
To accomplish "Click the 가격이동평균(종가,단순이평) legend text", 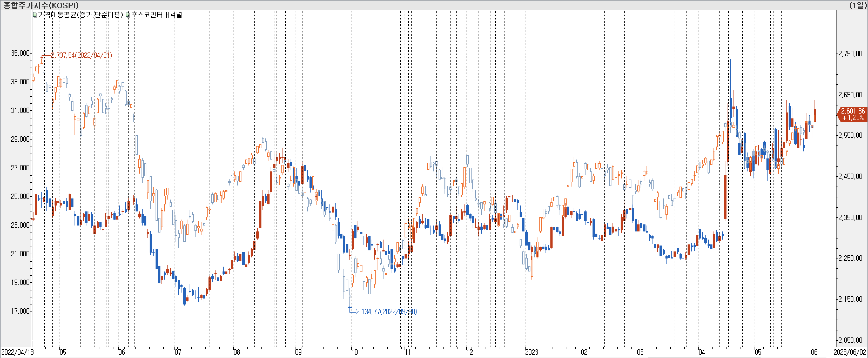I will 80,15.
